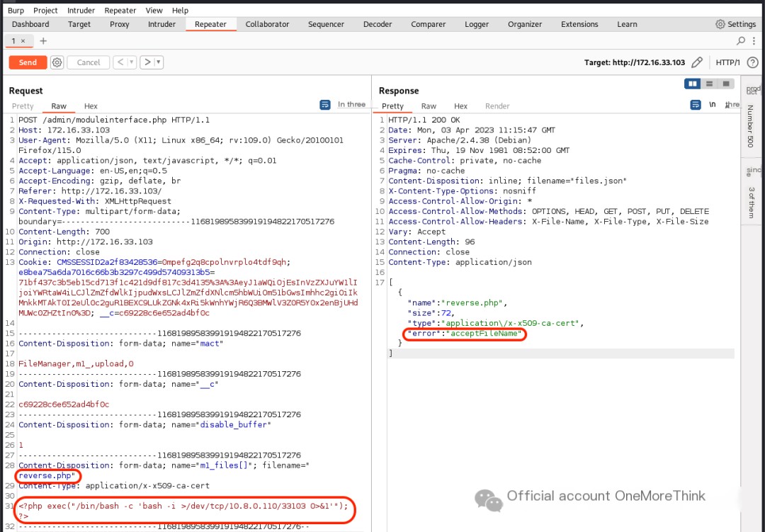Open Burp Settings gear

point(720,24)
